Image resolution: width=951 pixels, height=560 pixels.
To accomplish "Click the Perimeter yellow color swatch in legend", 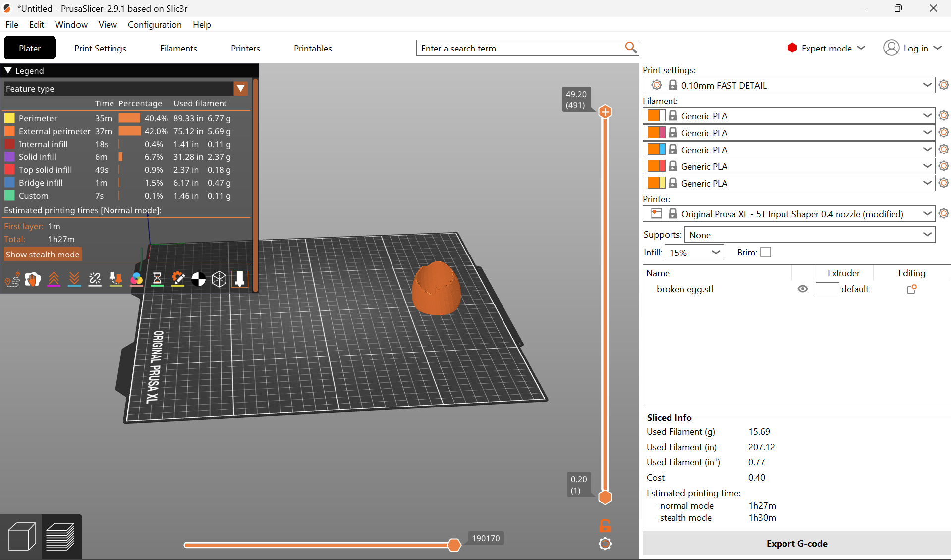I will point(9,118).
